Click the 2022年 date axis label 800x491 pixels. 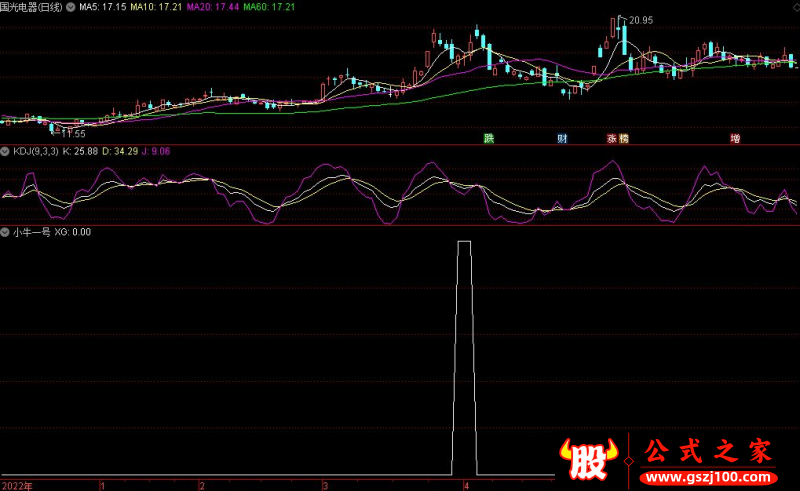click(17, 485)
